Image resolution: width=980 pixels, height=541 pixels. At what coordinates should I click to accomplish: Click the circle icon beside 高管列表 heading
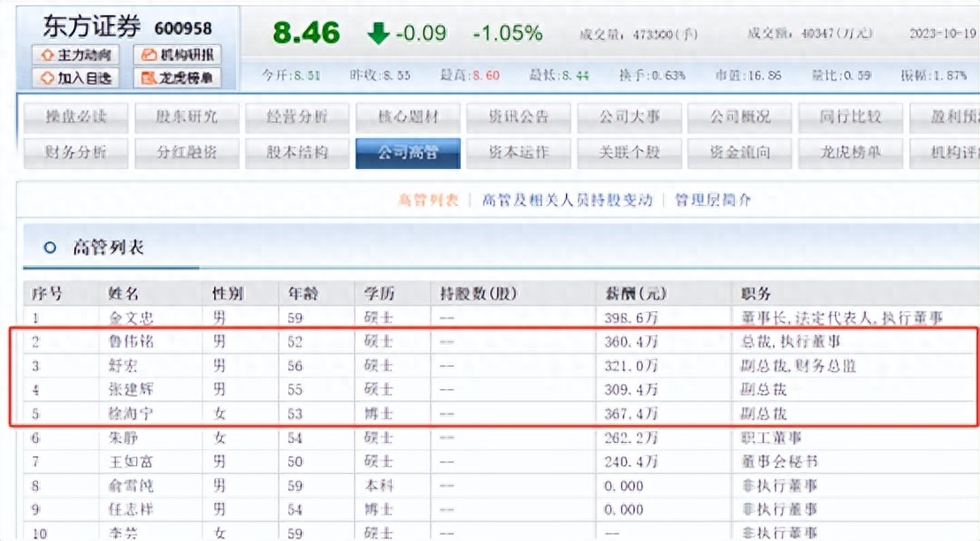[50, 248]
